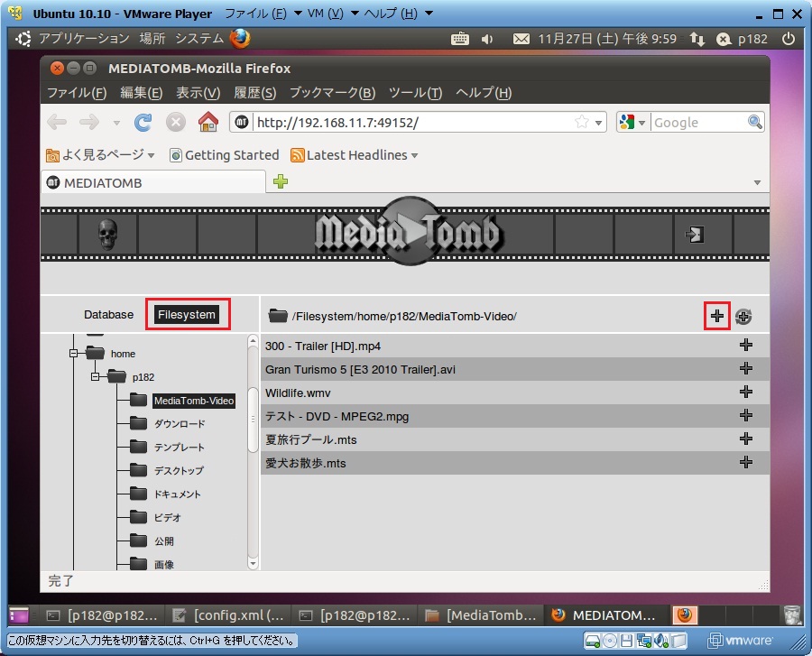This screenshot has width=812, height=656.
Task: Open the Ubuntu 場所 menu
Action: 152,38
